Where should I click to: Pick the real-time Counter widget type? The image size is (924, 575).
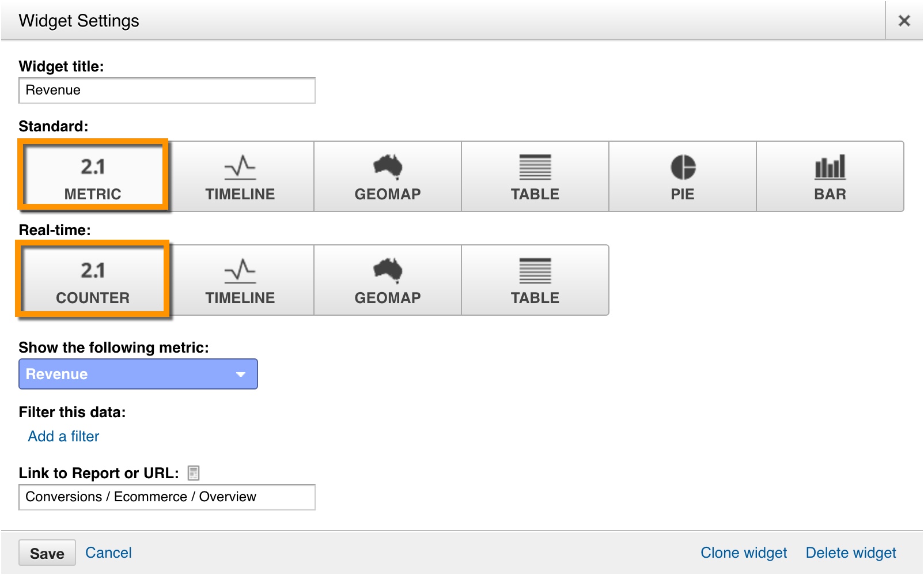pos(93,280)
